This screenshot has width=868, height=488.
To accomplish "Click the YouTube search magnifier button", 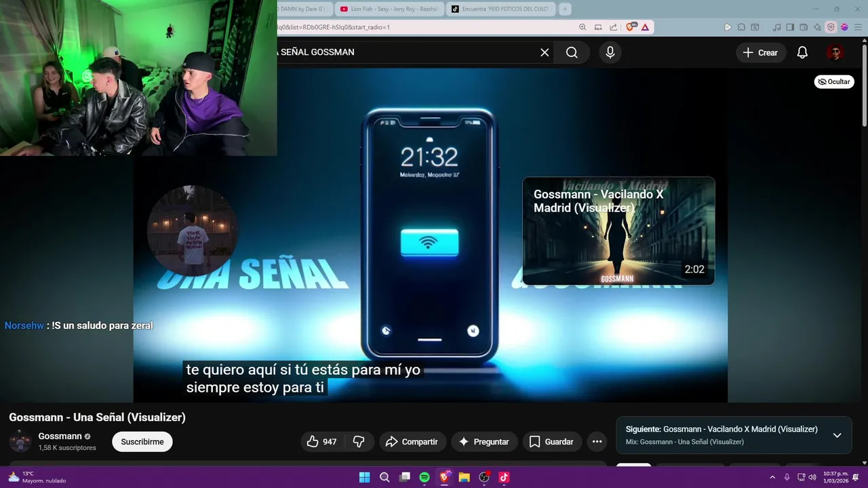I will coord(572,52).
